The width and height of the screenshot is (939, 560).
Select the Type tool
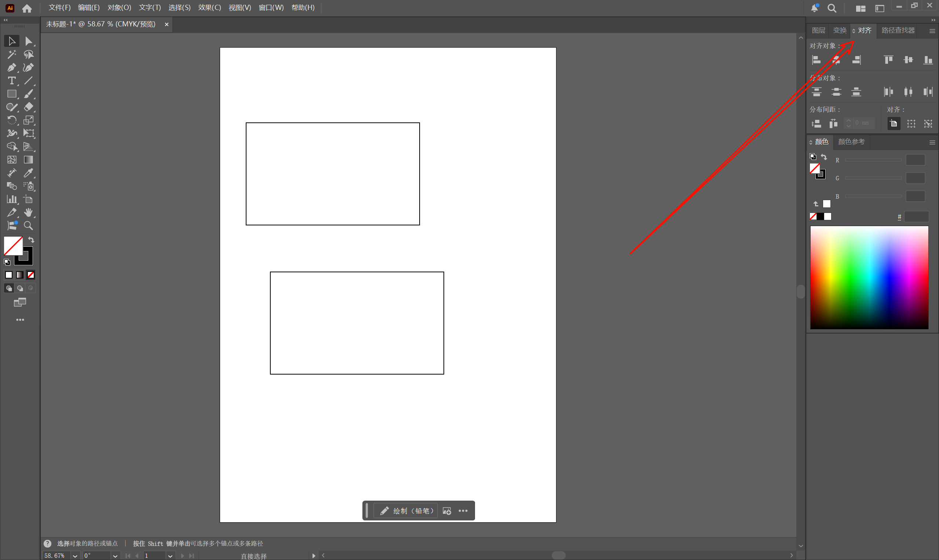[x=11, y=81]
